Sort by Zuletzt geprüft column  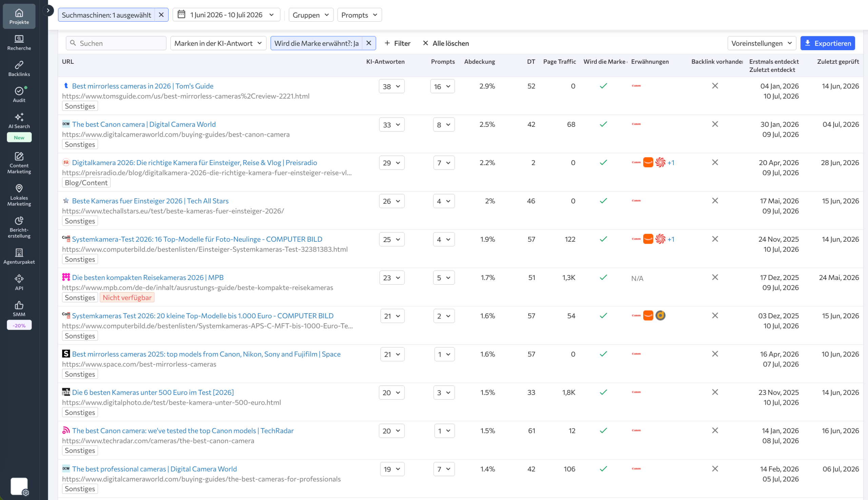tap(838, 61)
